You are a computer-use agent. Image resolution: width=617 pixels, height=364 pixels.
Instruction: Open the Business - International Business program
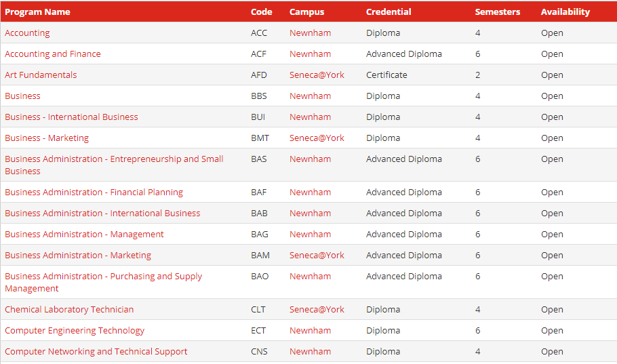click(71, 117)
